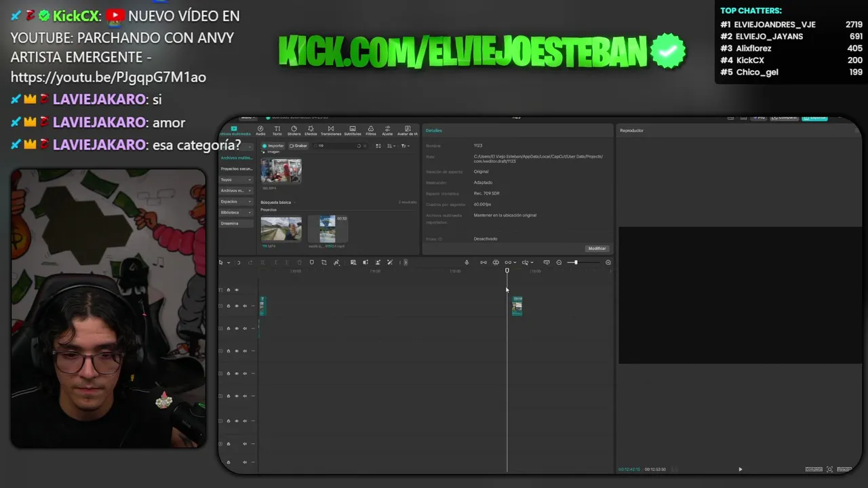868x488 pixels.
Task: Click the media search field containing 119
Action: point(341,146)
